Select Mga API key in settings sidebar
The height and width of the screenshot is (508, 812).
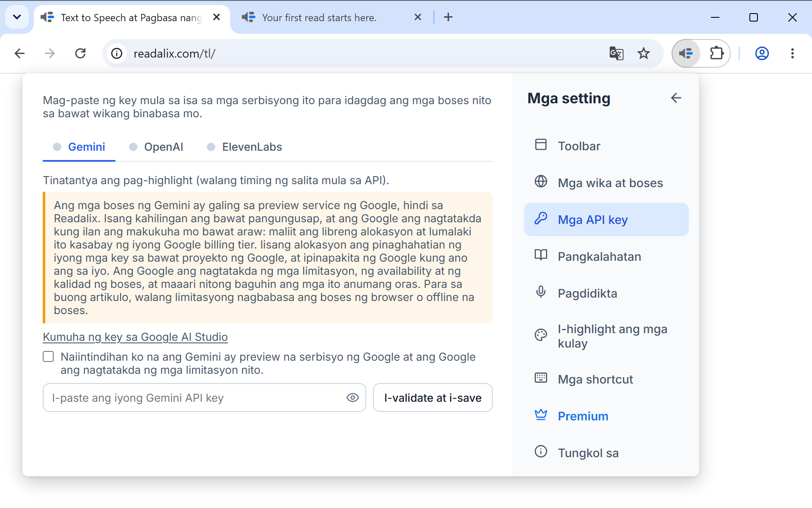(606, 220)
